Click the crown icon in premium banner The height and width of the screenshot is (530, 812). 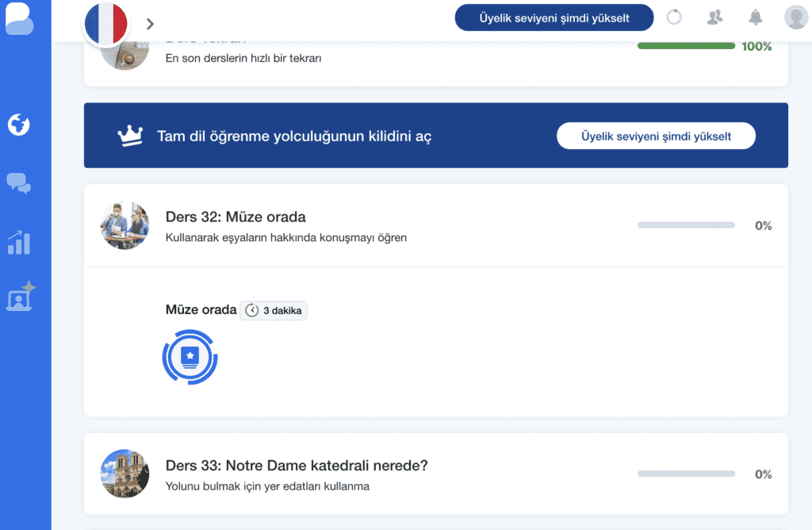[x=129, y=136]
